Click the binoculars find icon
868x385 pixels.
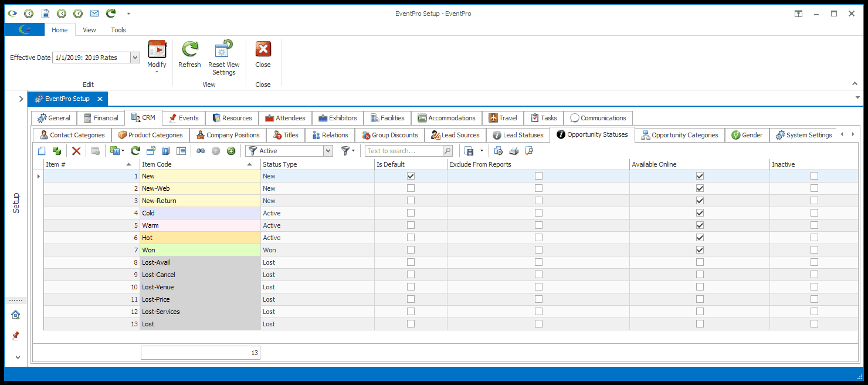click(x=201, y=151)
